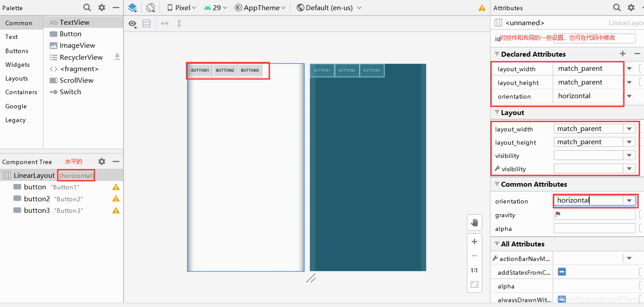Image resolution: width=644 pixels, height=307 pixels.
Task: Remove declared attribute with minus
Action: pyautogui.click(x=637, y=54)
